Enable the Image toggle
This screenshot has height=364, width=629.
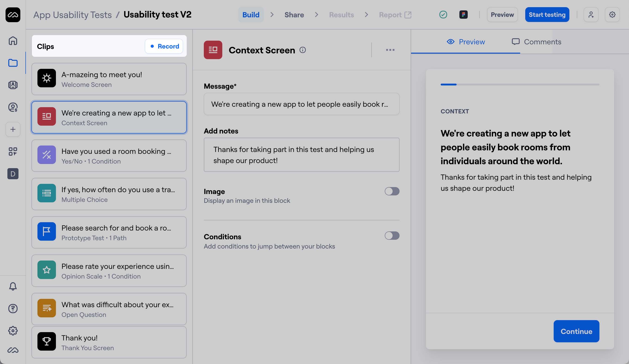tap(392, 191)
